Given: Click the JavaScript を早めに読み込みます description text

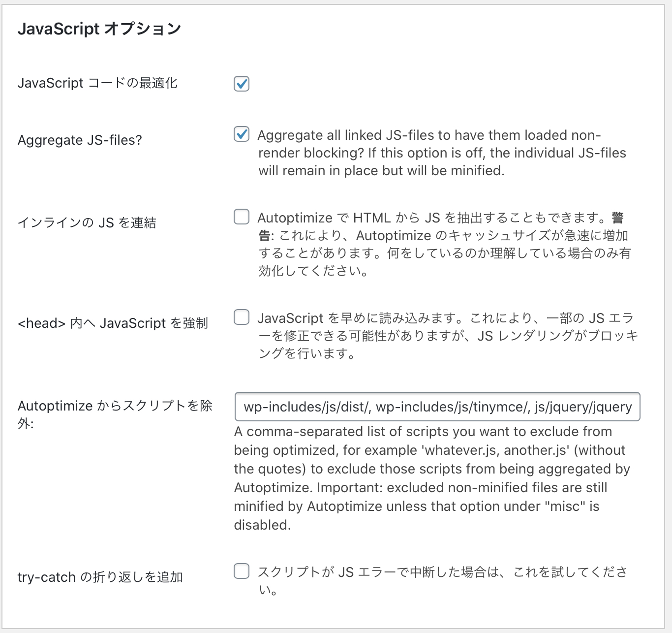Looking at the screenshot, I should (x=448, y=336).
